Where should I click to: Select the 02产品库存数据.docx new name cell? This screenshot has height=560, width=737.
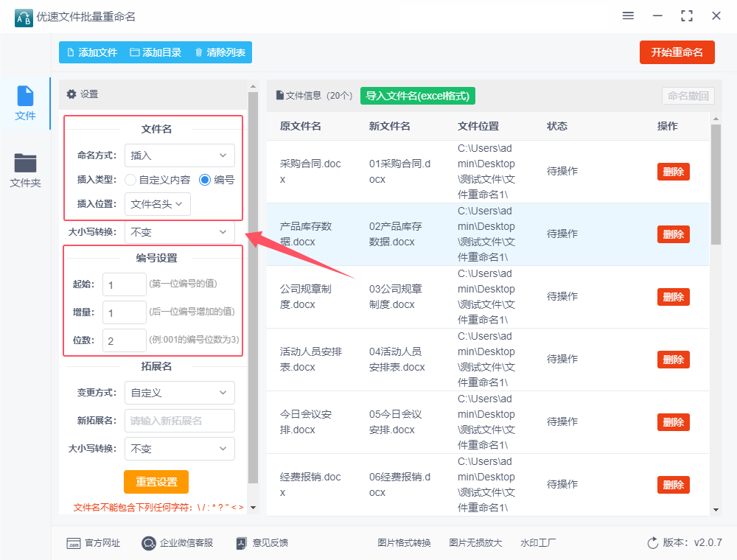pyautogui.click(x=396, y=234)
